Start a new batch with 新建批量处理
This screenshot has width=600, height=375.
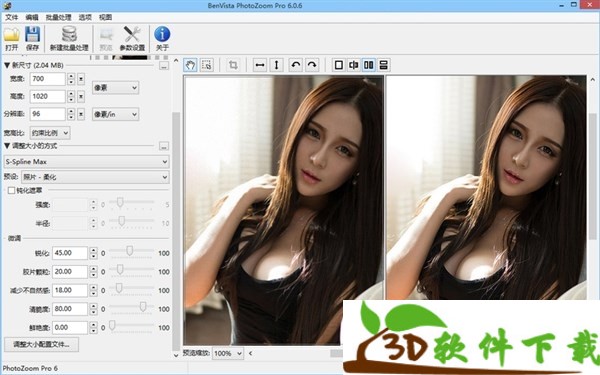[x=69, y=38]
